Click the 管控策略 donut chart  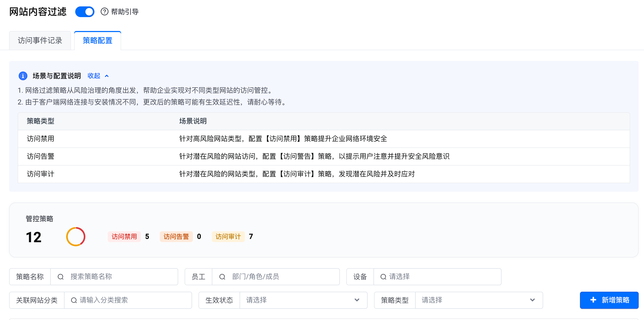(76, 237)
